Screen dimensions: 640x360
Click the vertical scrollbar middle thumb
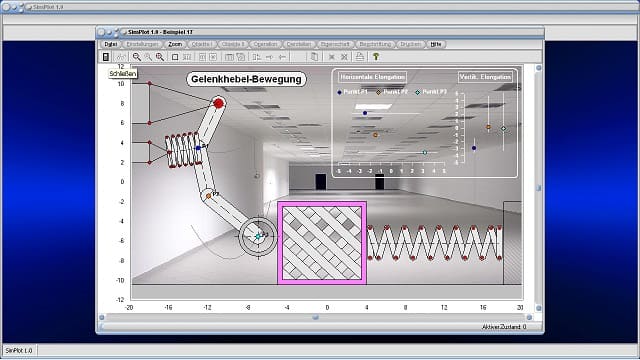(x=539, y=188)
